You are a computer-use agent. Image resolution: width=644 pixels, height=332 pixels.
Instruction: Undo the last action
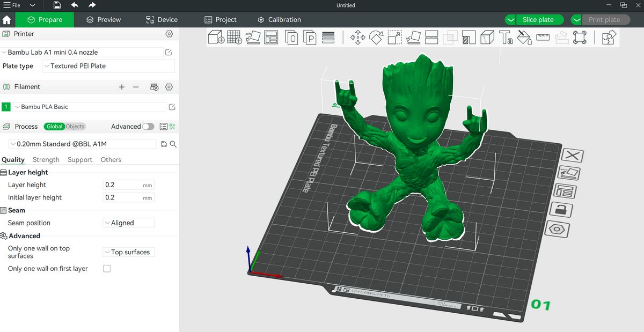pyautogui.click(x=75, y=5)
